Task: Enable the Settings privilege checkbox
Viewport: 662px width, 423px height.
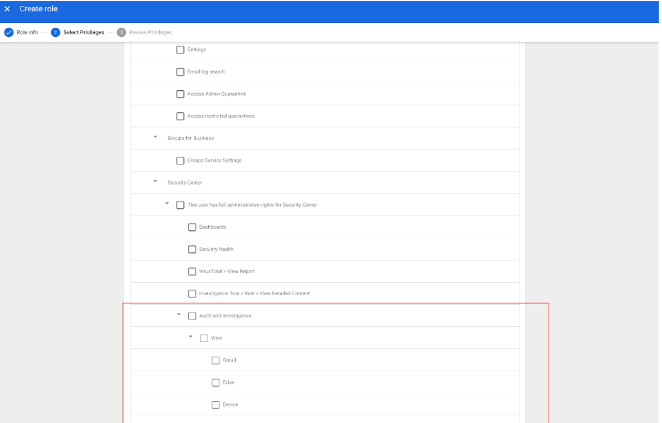Action: pyautogui.click(x=180, y=49)
